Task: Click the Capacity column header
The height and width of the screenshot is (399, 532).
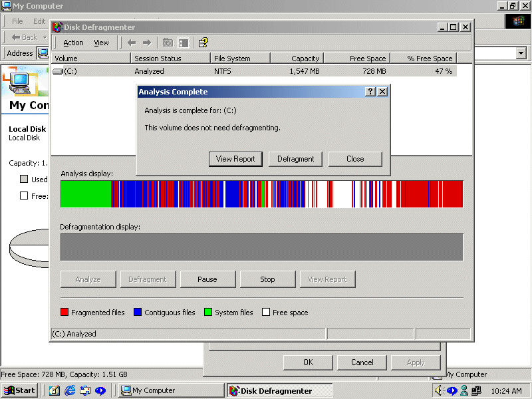Action: pyautogui.click(x=297, y=59)
